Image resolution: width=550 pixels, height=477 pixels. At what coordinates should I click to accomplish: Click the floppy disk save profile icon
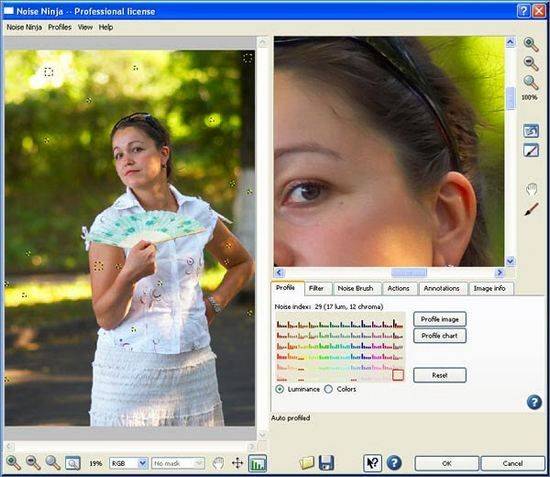coord(326,463)
